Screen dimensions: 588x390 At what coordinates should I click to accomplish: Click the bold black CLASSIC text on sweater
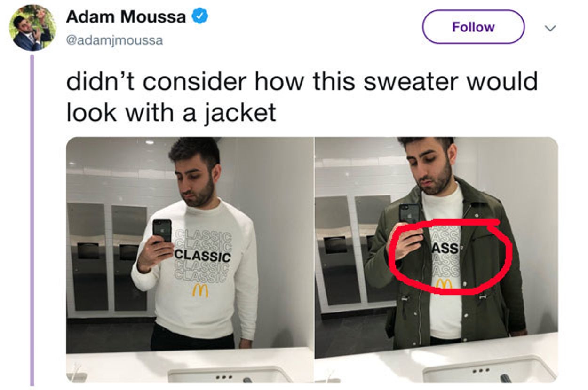tap(203, 256)
